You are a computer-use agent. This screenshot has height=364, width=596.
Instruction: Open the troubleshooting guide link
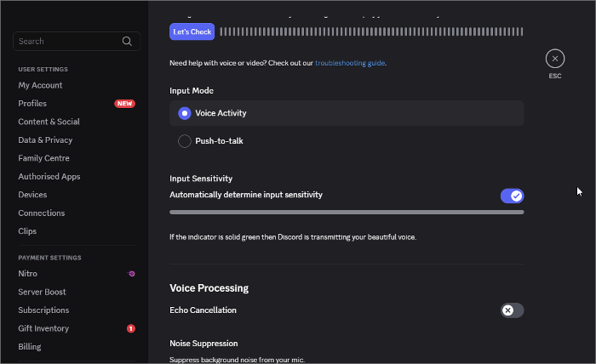click(x=350, y=63)
